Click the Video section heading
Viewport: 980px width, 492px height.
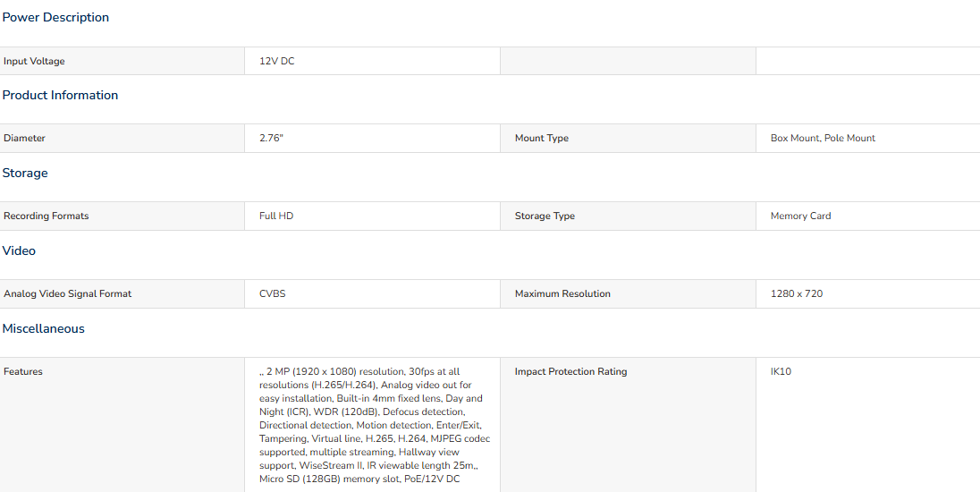point(19,250)
